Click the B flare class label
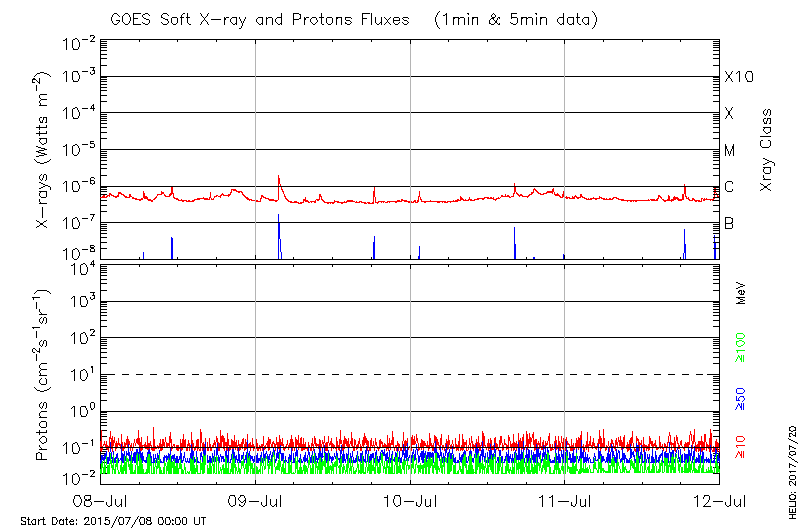 click(729, 223)
